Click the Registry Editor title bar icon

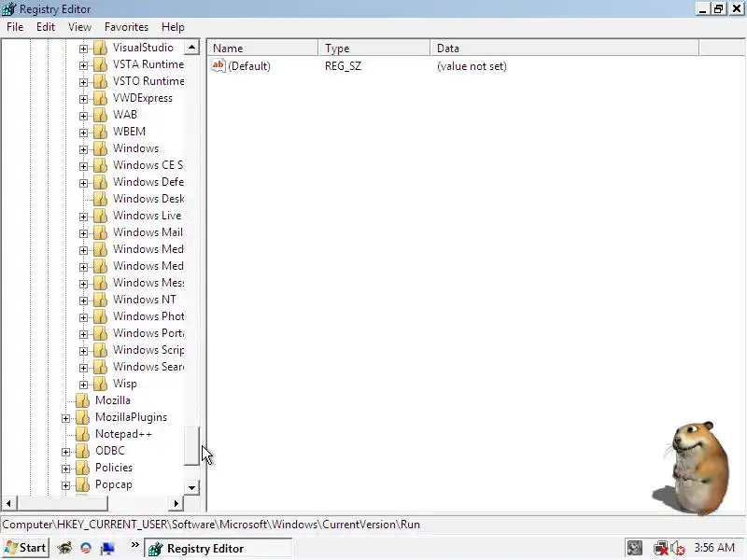tap(9, 9)
